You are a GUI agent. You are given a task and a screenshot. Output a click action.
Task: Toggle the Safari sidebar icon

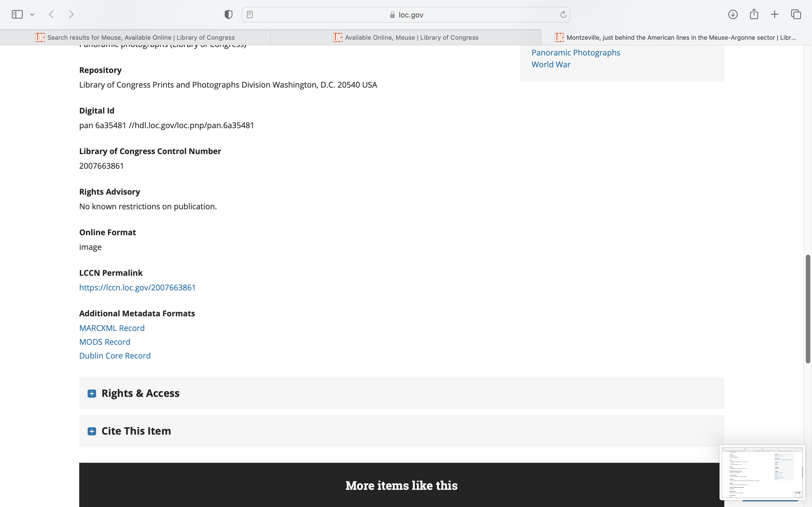point(17,14)
